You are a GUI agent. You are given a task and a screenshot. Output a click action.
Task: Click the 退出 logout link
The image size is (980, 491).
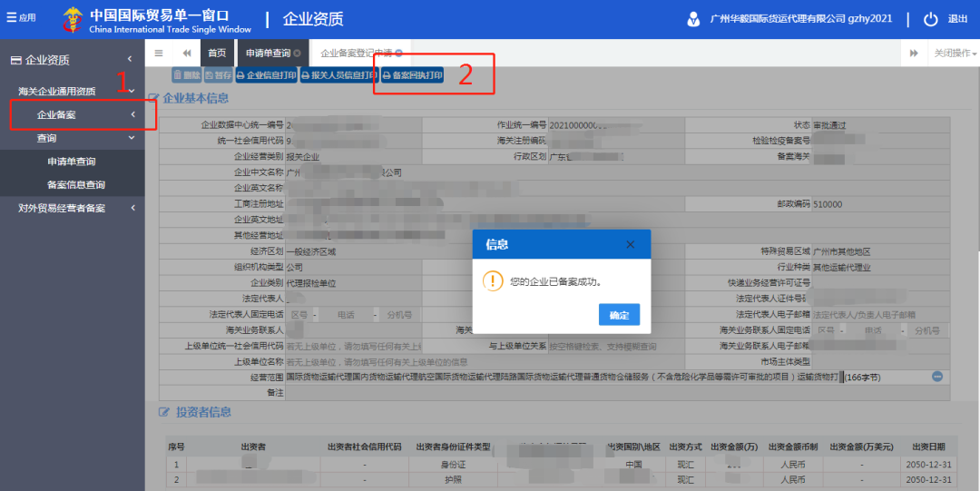(957, 19)
